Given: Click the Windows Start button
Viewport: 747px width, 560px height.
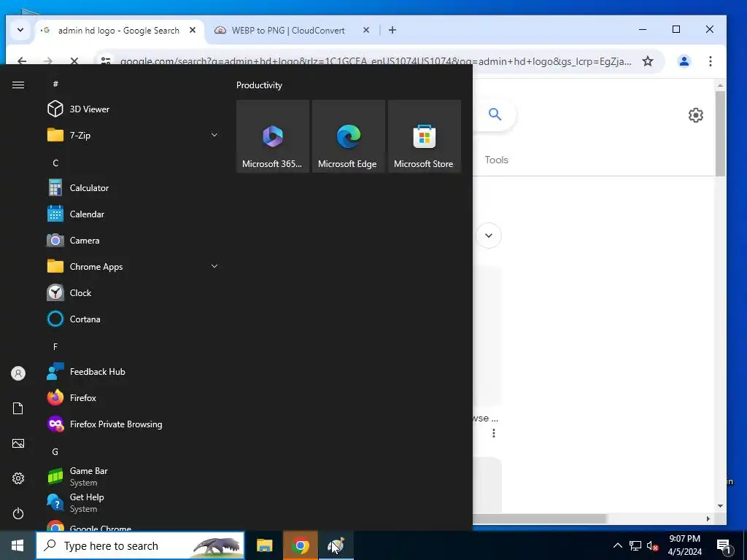Looking at the screenshot, I should [18, 545].
